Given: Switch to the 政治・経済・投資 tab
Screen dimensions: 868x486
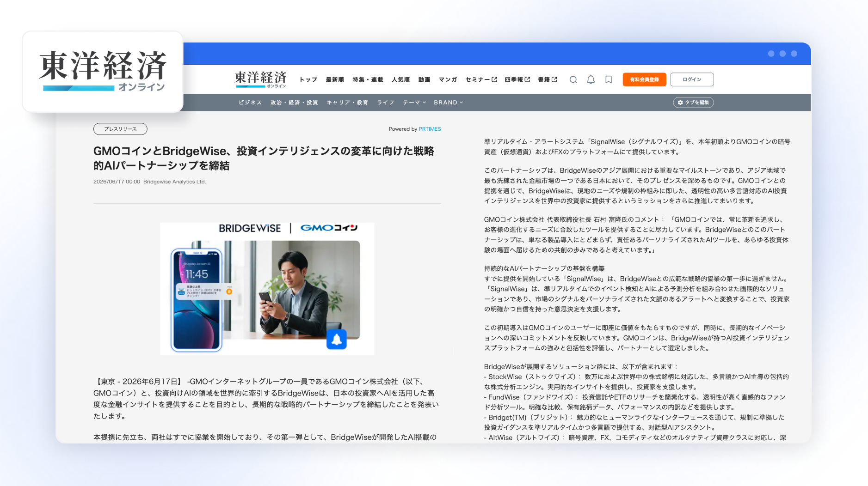Looking at the screenshot, I should pyautogui.click(x=294, y=103).
